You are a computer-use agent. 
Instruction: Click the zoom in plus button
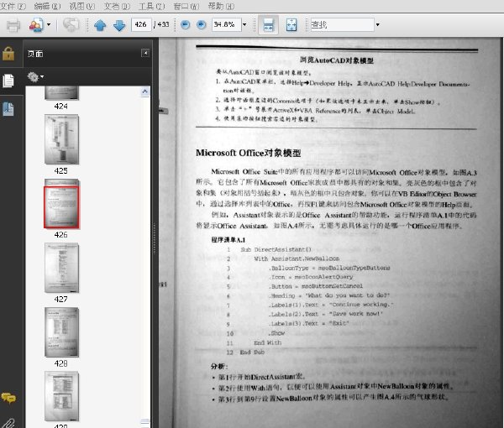pos(202,24)
